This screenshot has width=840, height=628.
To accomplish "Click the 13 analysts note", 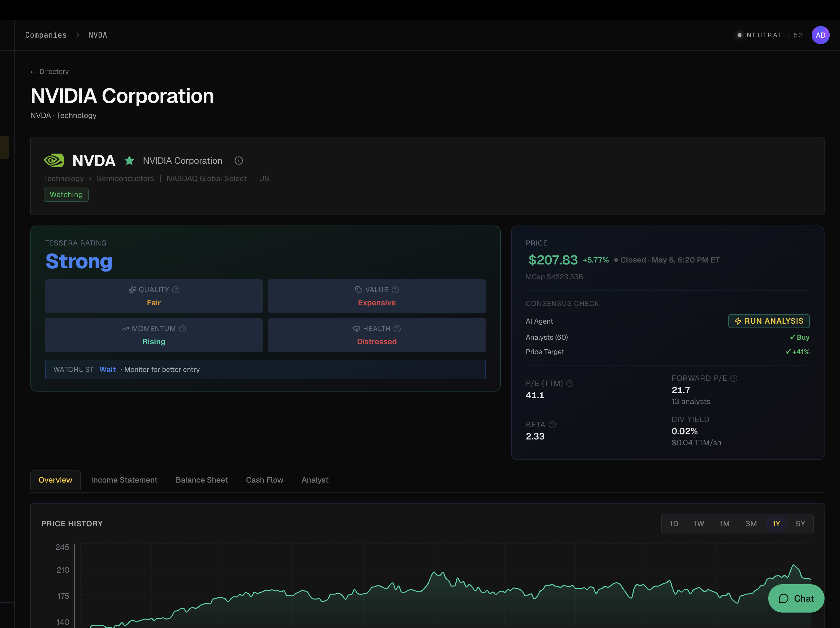I will coord(691,401).
